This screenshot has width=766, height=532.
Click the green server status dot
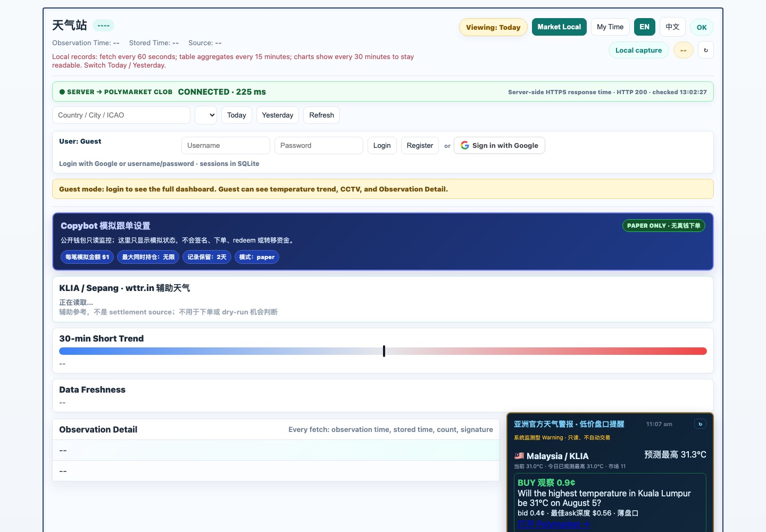62,92
